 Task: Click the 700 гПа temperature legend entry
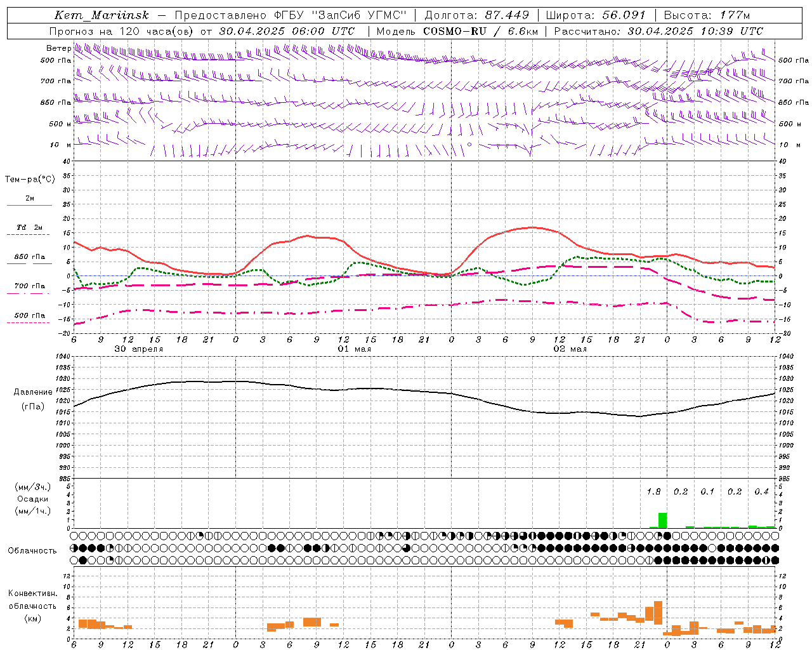click(29, 286)
